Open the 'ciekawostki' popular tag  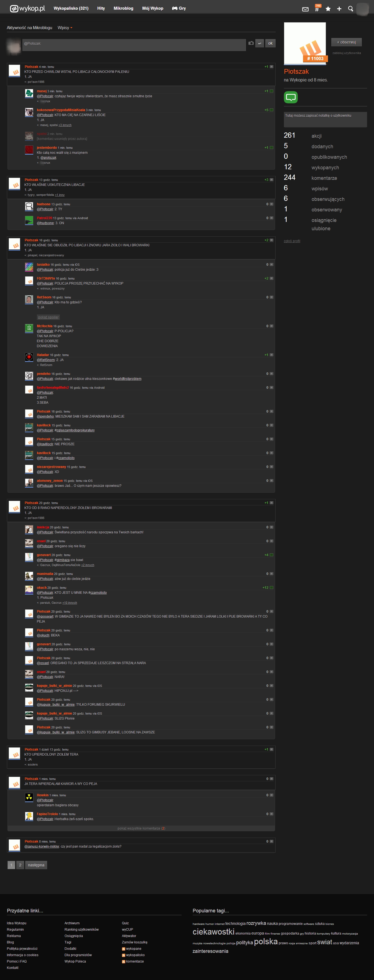(x=213, y=932)
